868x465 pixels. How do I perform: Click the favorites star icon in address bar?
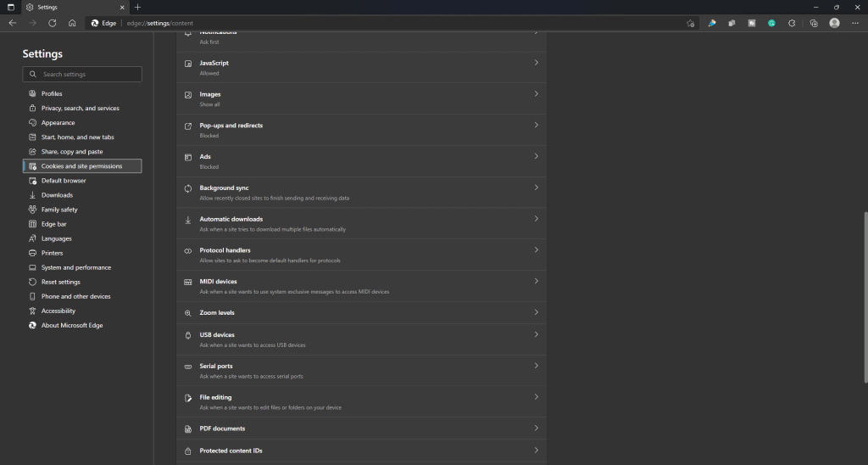click(x=691, y=23)
